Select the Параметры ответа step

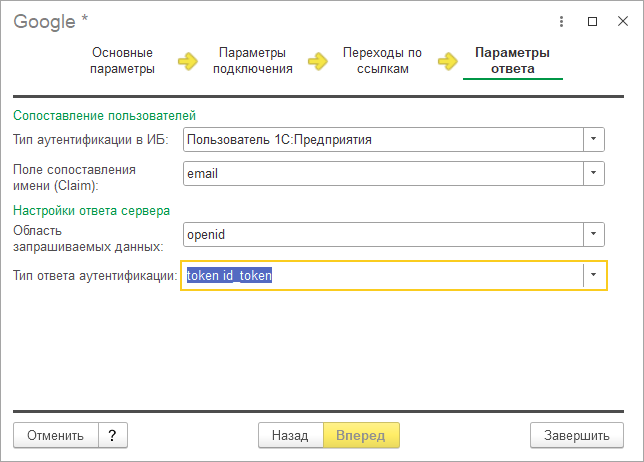point(512,61)
